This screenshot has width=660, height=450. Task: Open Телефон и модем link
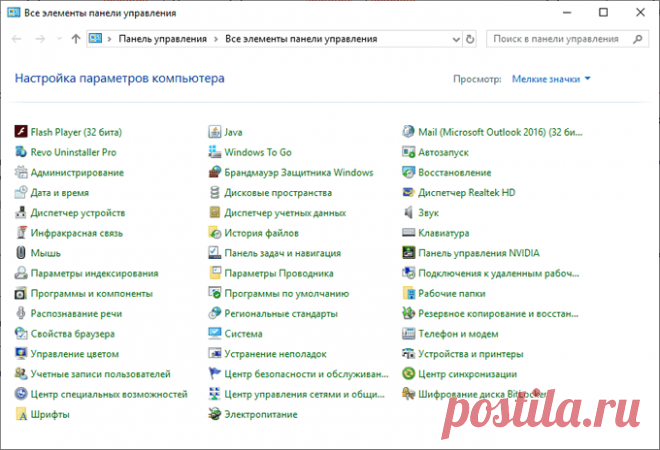click(x=458, y=333)
